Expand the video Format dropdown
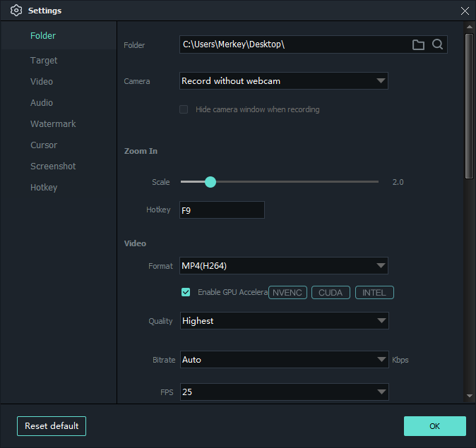Image resolution: width=476 pixels, height=448 pixels. tap(283, 266)
